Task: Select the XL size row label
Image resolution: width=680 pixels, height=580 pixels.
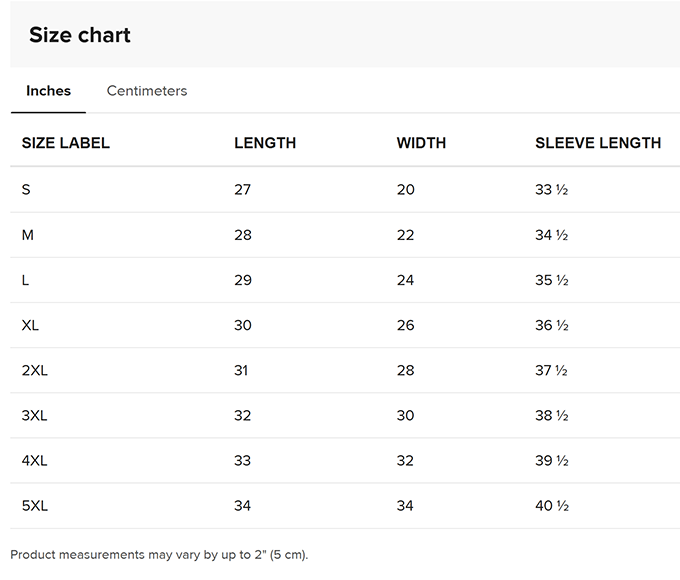Action: (31, 325)
